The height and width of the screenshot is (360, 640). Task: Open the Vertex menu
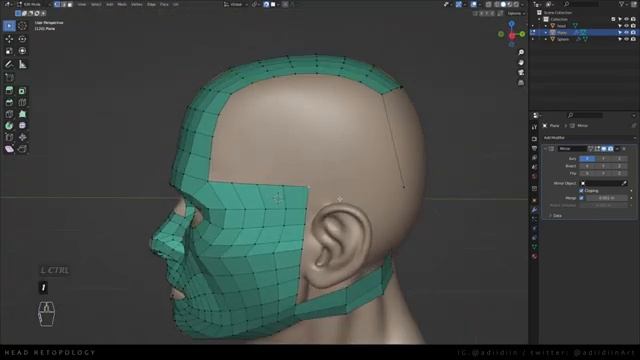(137, 4)
